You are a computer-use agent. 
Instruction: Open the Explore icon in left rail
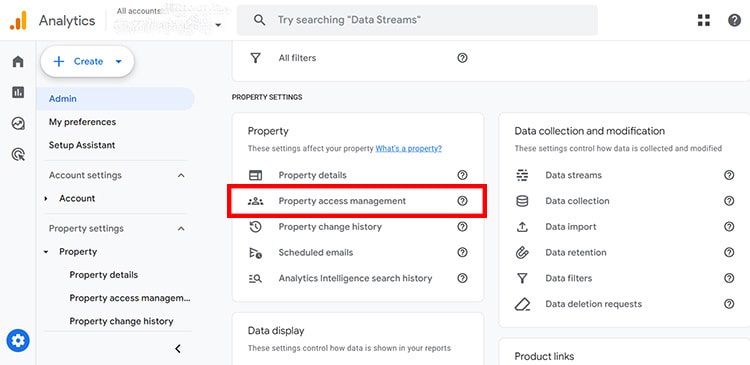pos(18,123)
